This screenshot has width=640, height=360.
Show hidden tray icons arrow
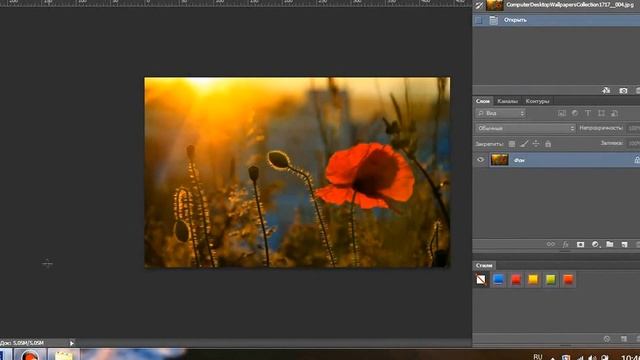[x=553, y=358]
